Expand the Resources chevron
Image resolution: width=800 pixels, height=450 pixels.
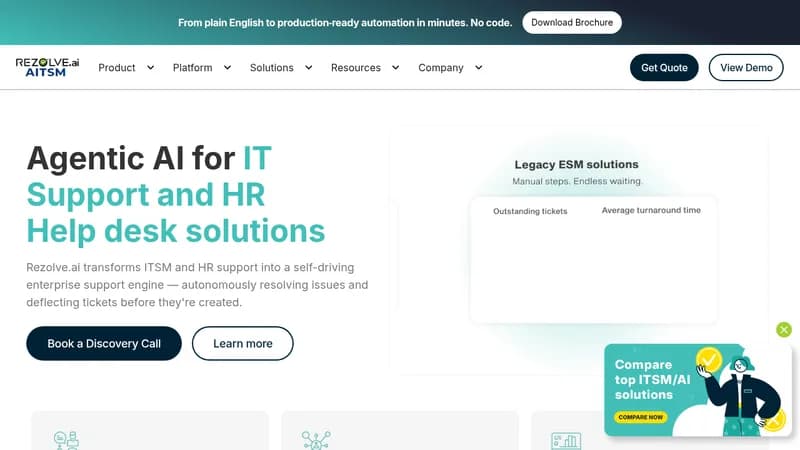pyautogui.click(x=395, y=67)
